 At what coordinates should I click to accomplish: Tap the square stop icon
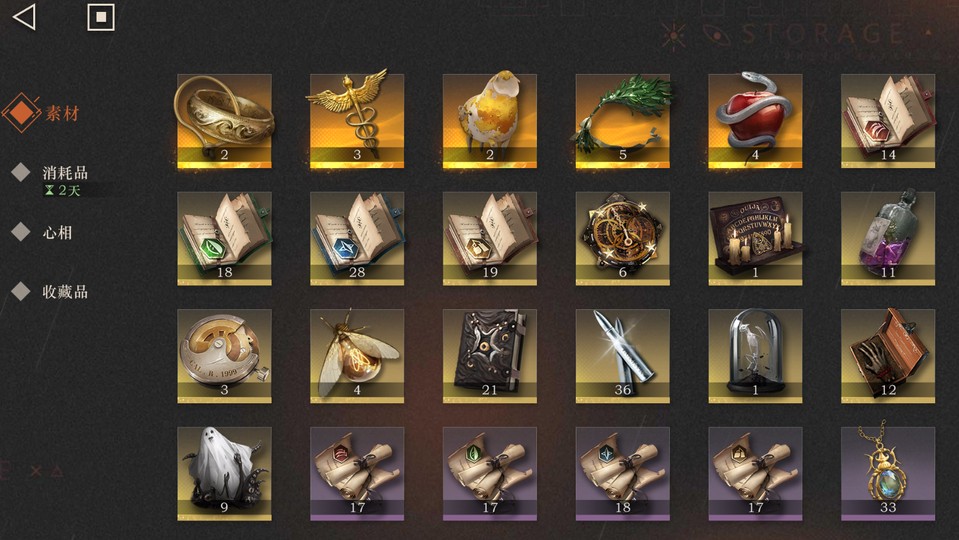[101, 17]
